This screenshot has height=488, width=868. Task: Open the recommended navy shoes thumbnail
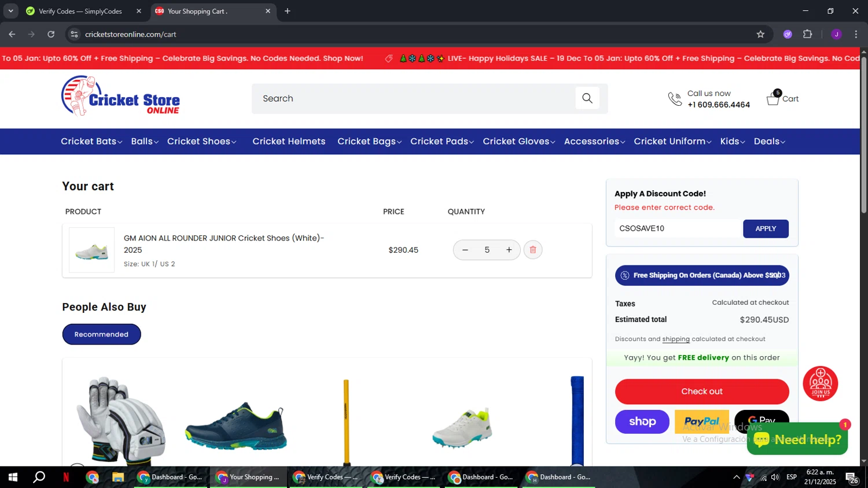(236, 426)
